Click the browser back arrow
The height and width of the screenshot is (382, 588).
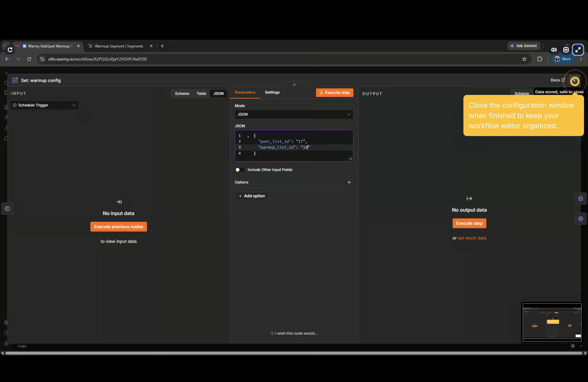[x=7, y=59]
